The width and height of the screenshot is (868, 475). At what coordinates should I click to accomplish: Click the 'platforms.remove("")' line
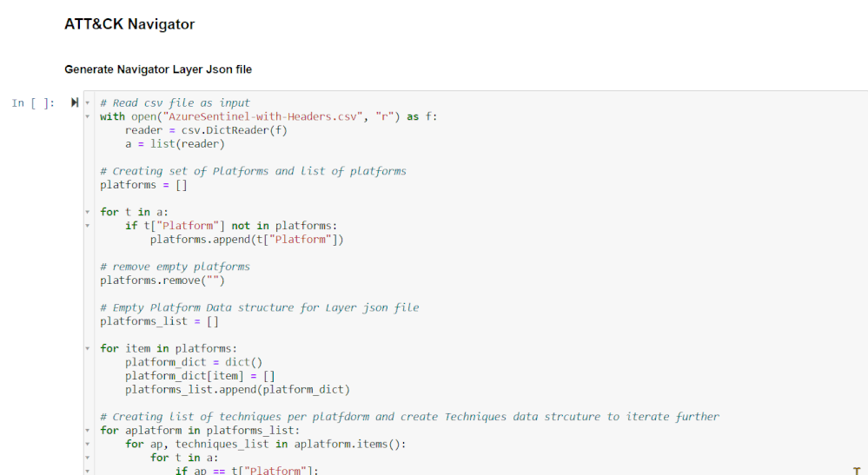tap(162, 280)
